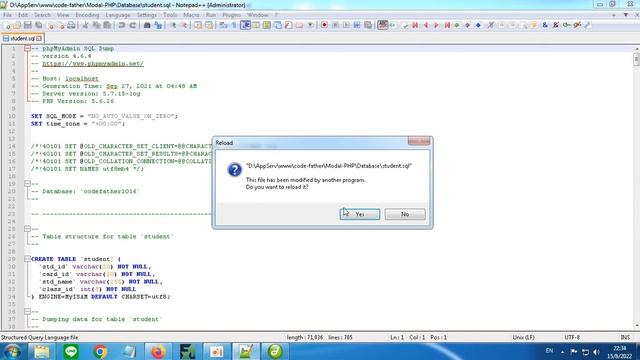This screenshot has height=360, width=640.
Task: Collapse fold marker at line 19
Action: pyautogui.click(x=27, y=184)
